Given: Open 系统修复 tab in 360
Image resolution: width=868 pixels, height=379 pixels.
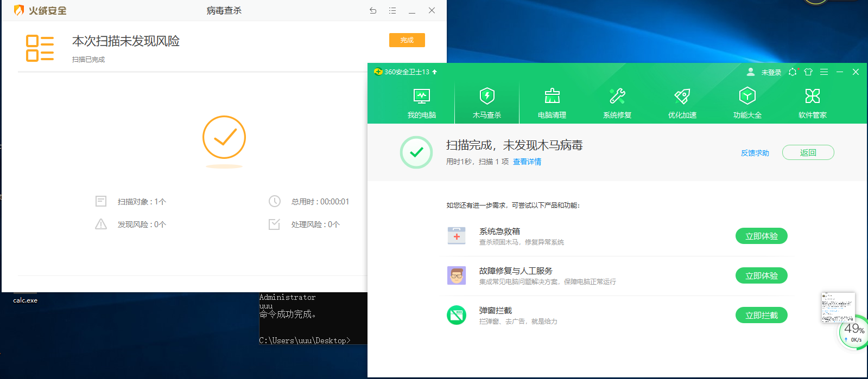Looking at the screenshot, I should [x=617, y=103].
